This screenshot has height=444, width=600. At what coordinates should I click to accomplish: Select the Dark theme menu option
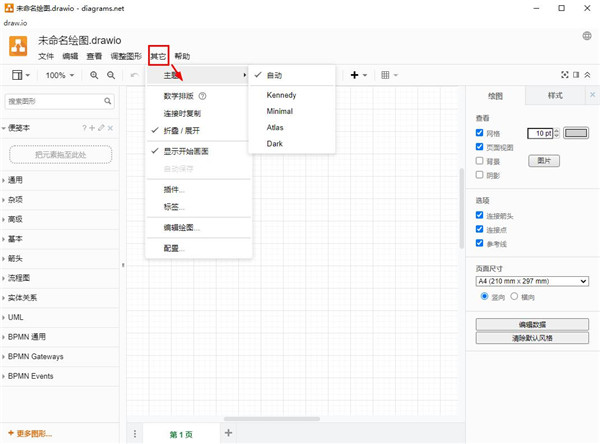275,144
